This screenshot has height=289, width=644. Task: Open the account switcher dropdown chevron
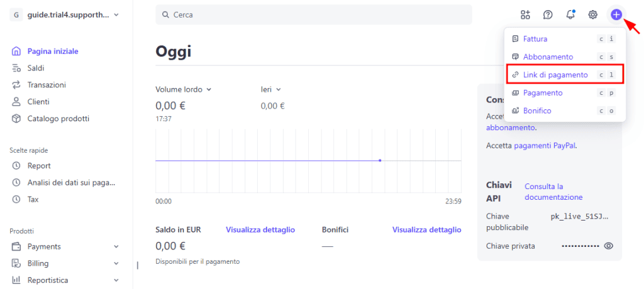116,15
